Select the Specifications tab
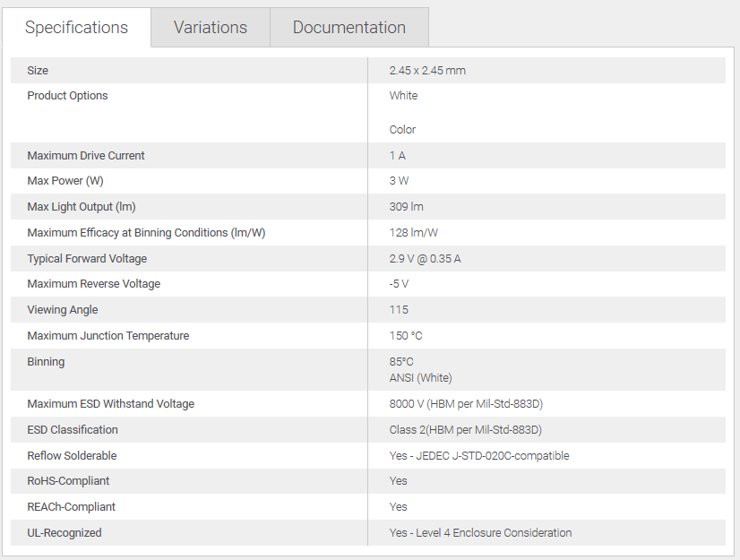Viewport: 740px width, 560px height. pos(76,28)
